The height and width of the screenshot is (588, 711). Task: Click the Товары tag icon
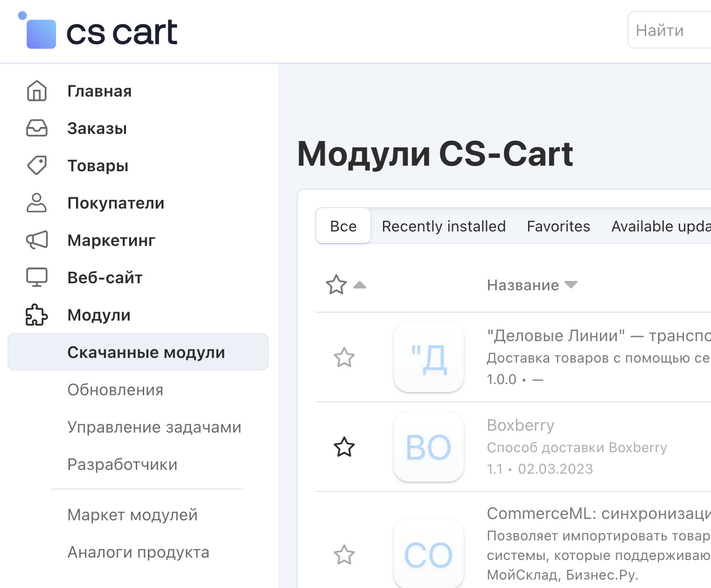[37, 166]
